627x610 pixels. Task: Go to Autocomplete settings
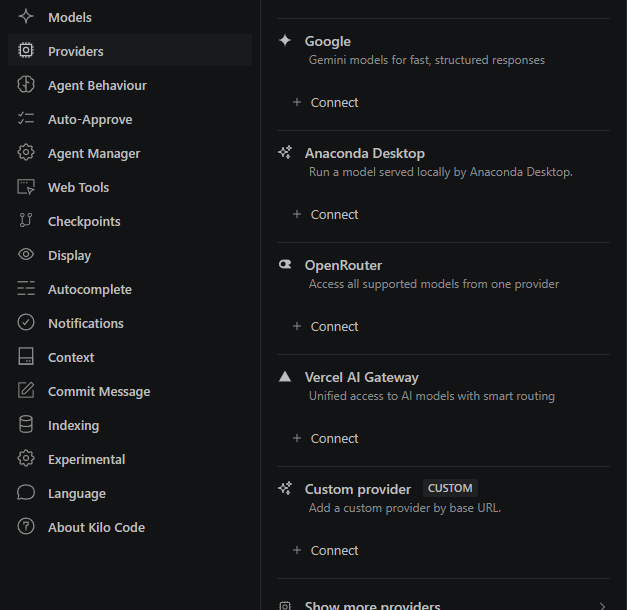(x=130, y=289)
